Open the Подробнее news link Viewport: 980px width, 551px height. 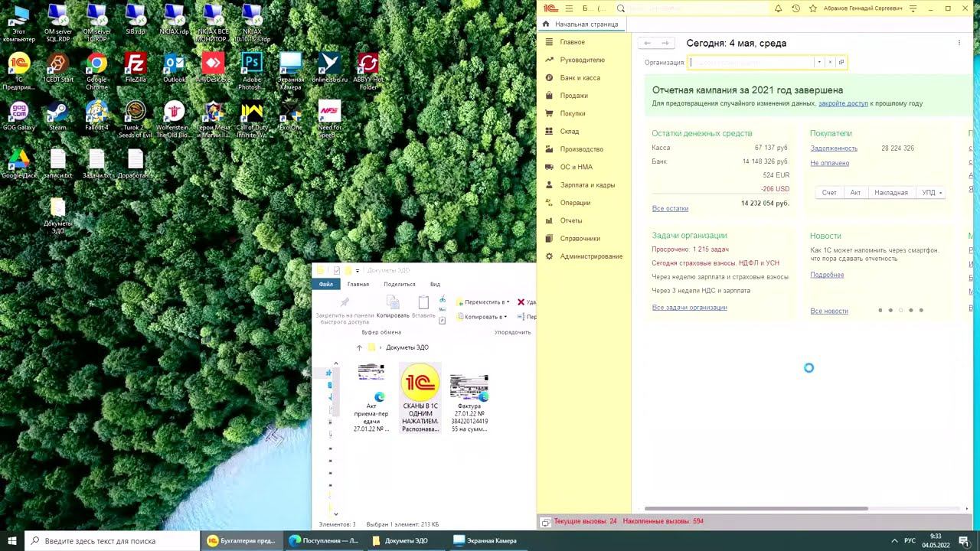[x=828, y=275]
